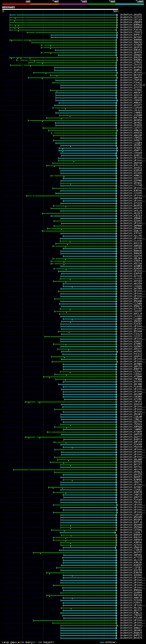Click the cyan alignment bar for UniRef100_B4FR17

point(84,35)
